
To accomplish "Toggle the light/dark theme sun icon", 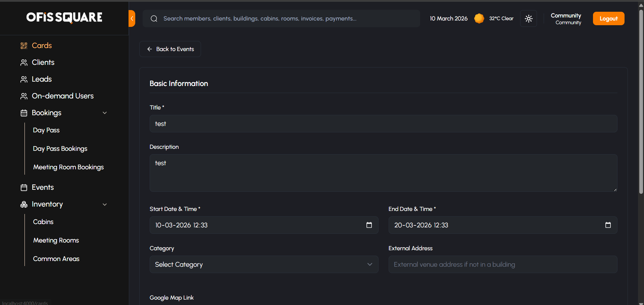I will tap(529, 18).
